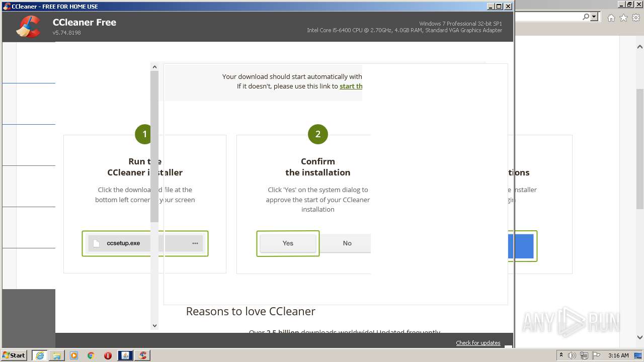The height and width of the screenshot is (362, 644).
Task: Open network status tray icon
Action: [x=585, y=355]
